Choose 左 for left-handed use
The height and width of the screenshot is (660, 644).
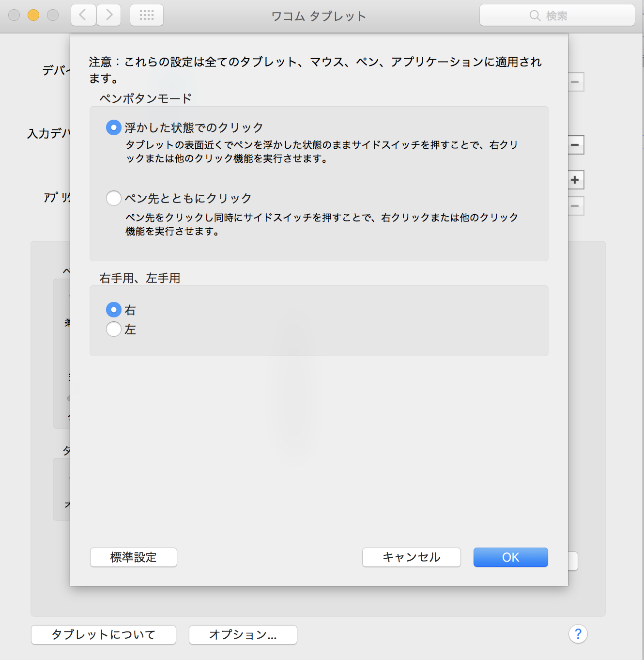tap(114, 329)
